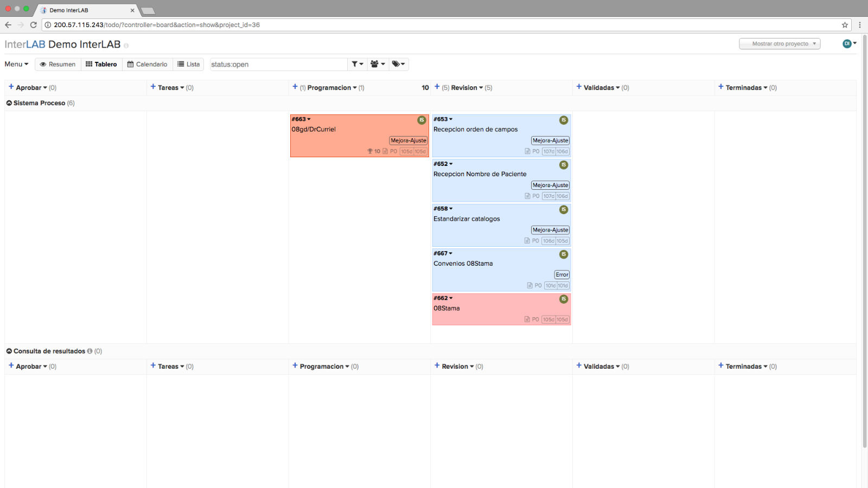Add a task with plus in upper Programacion column
This screenshot has width=868, height=488.
point(295,87)
